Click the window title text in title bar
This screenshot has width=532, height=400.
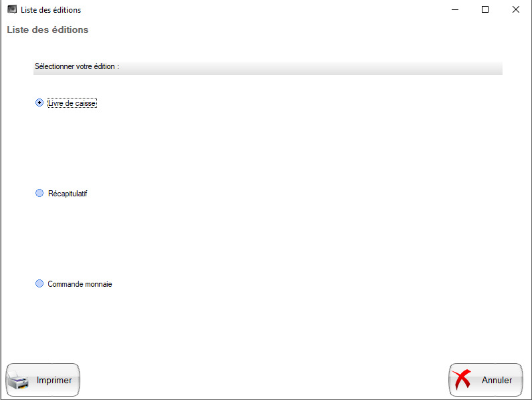coord(51,10)
